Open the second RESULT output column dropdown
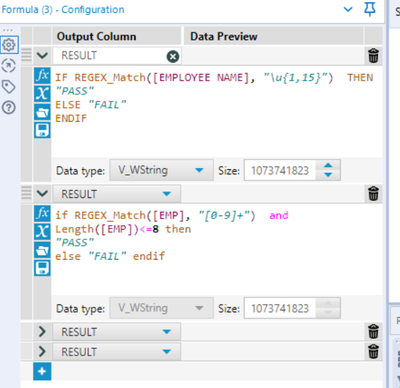The width and height of the screenshot is (400, 388). 167,194
